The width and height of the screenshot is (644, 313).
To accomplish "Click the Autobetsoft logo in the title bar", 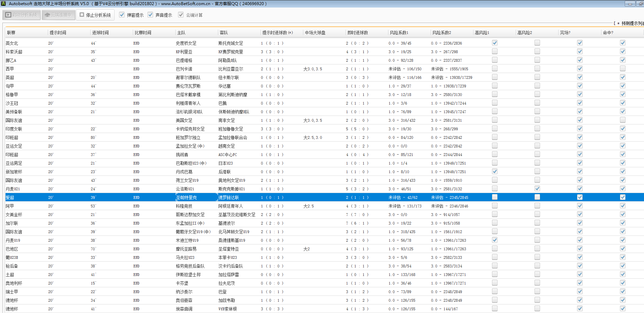I will 3,3.
